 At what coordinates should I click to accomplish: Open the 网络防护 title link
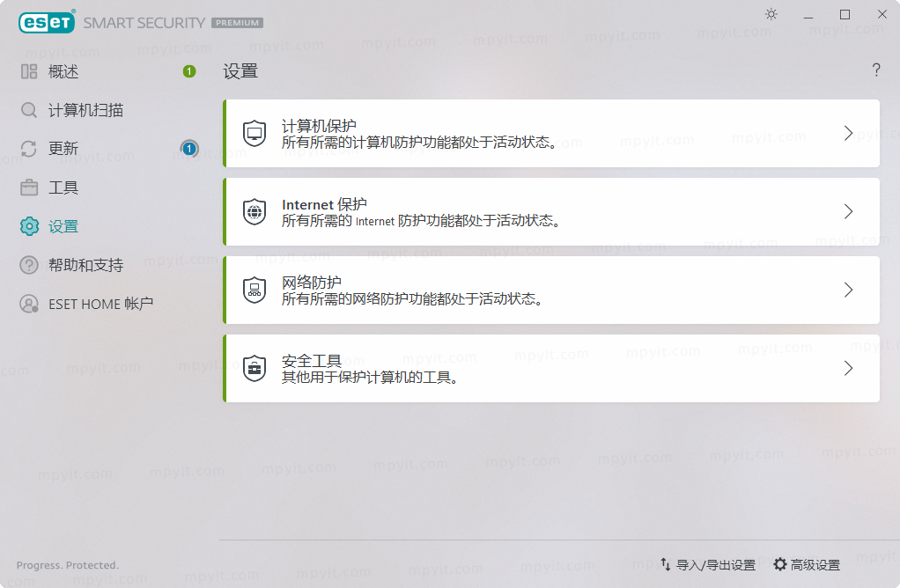point(311,283)
